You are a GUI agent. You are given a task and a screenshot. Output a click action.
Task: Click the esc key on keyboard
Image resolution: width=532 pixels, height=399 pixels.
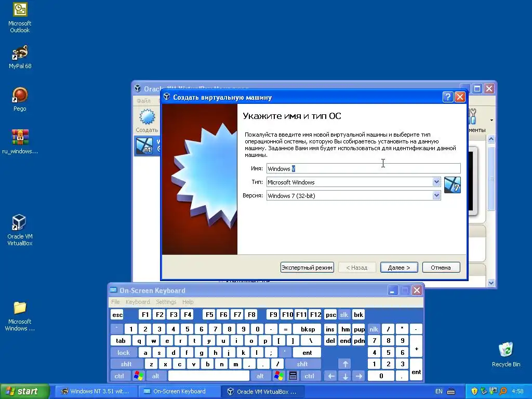117,314
